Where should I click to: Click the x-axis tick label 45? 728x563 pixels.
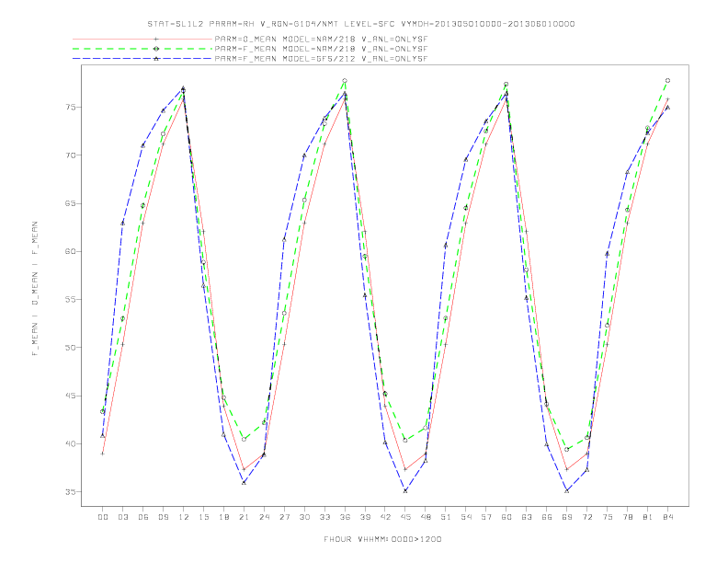[x=405, y=517]
